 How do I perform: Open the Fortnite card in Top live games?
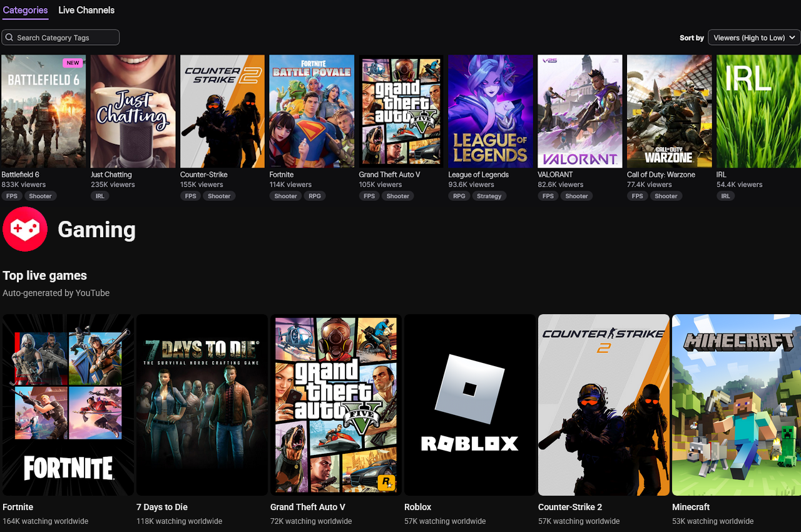point(68,405)
